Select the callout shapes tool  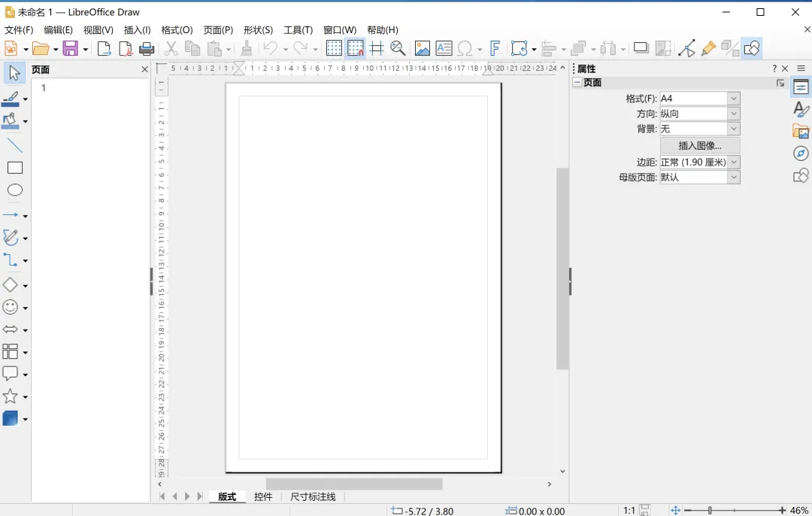[11, 374]
